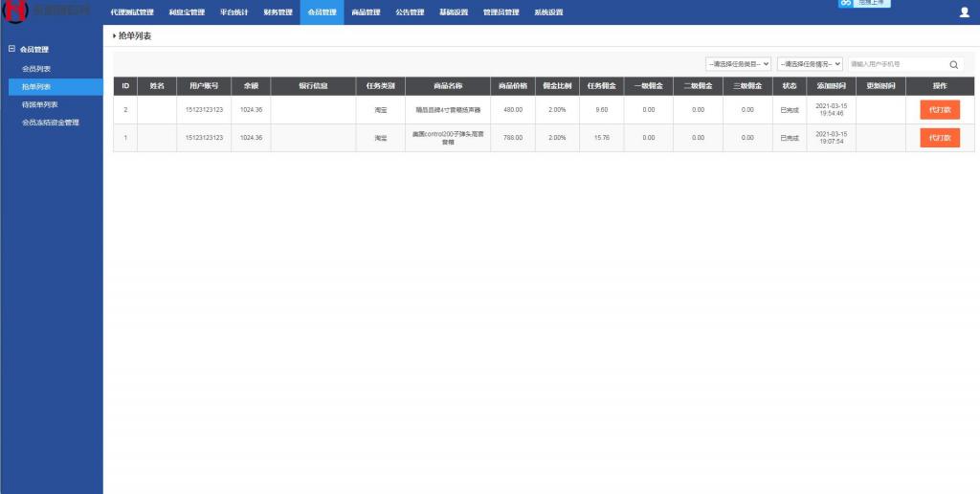
Task: Open the 平台统计 menu
Action: (x=234, y=12)
